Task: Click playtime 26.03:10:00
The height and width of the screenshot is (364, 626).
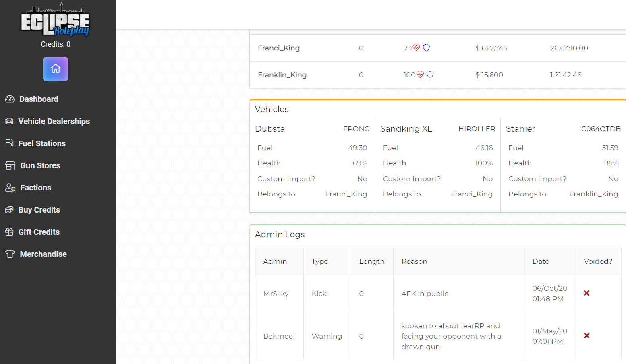Action: tap(569, 48)
